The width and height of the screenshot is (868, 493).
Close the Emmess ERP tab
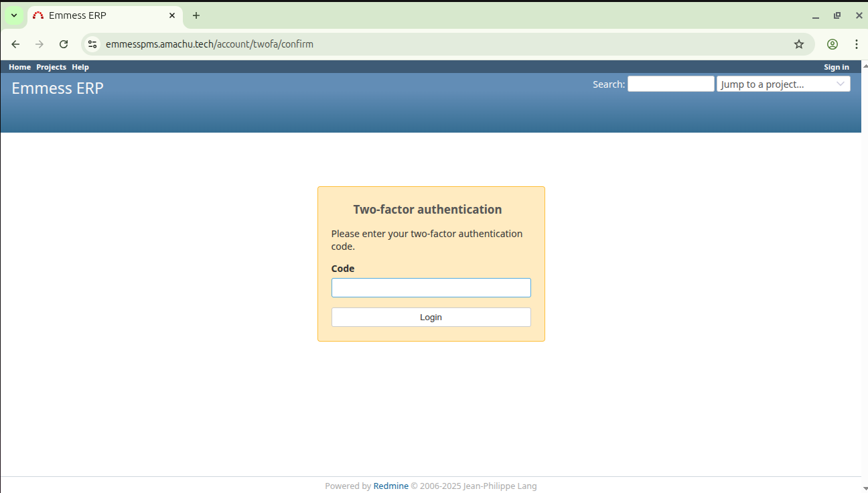[172, 15]
